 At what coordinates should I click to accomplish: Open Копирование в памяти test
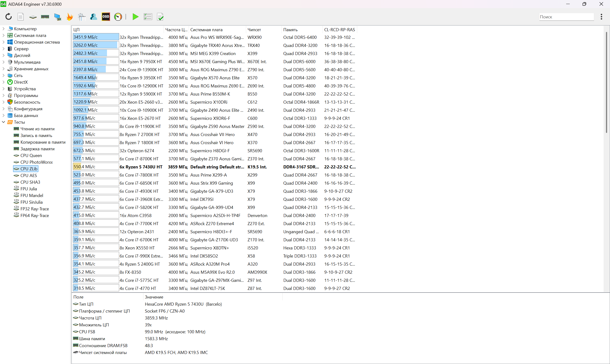43,142
